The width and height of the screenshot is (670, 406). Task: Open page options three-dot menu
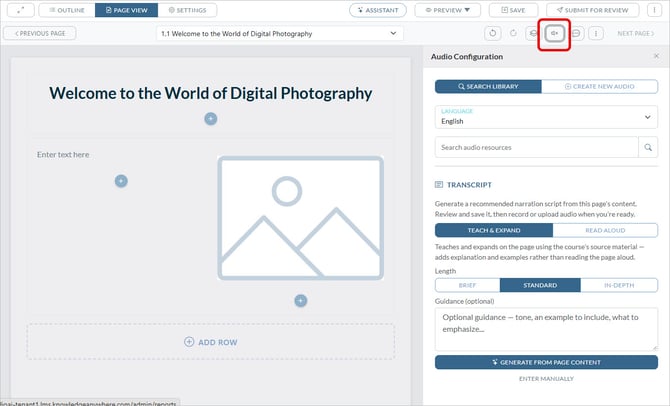pyautogui.click(x=596, y=33)
